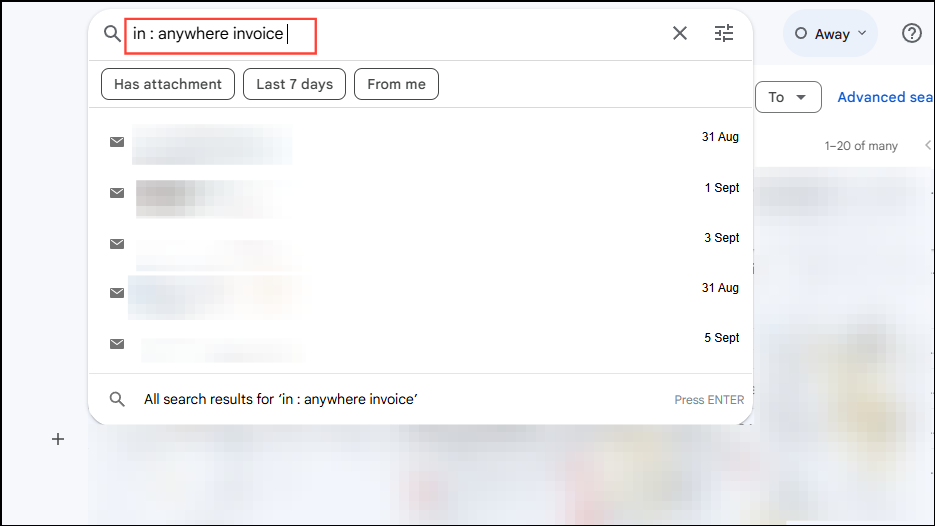Open the Away status dropdown

tap(830, 34)
